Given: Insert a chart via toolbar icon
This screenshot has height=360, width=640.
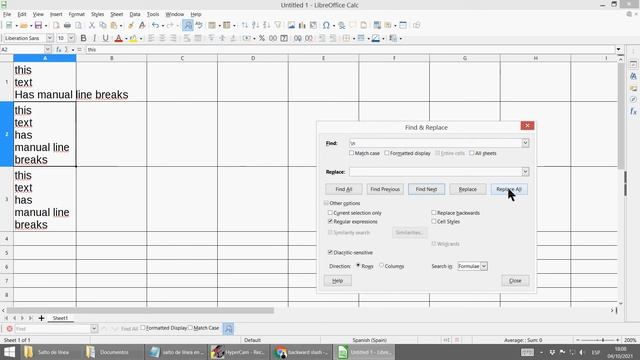Looking at the screenshot, I should point(302,25).
